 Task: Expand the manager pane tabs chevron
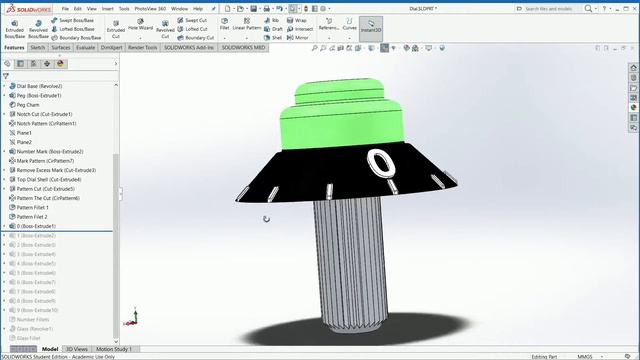pyautogui.click(x=116, y=64)
